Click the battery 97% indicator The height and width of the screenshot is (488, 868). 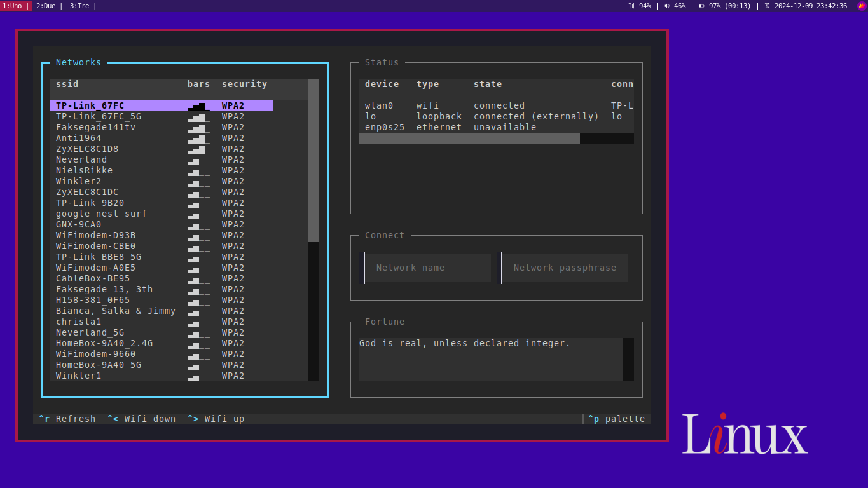724,6
